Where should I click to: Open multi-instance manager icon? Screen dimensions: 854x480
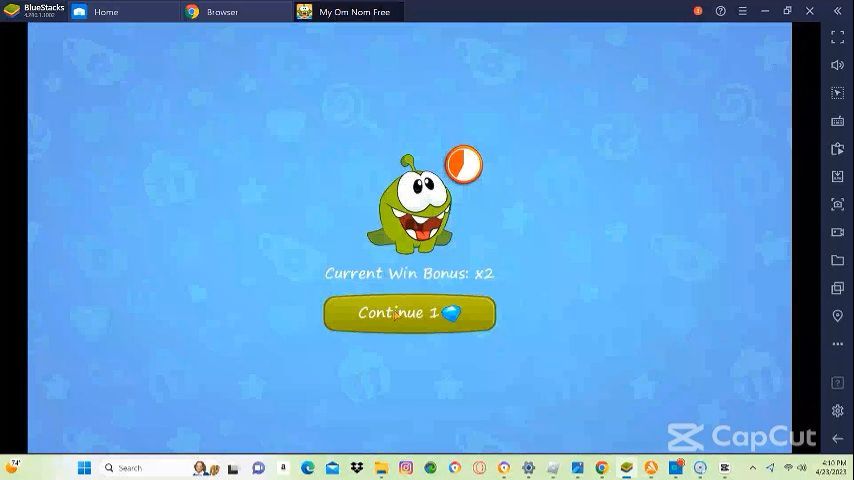pos(838,288)
